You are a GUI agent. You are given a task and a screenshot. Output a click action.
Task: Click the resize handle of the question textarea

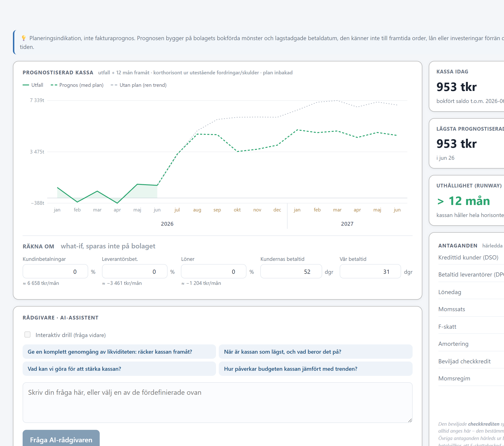410,420
